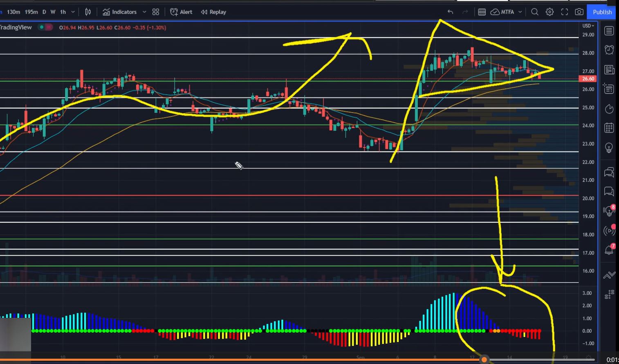Open My Ideas lightbulb panel
Viewport: 619px width, 364px height.
click(609, 148)
